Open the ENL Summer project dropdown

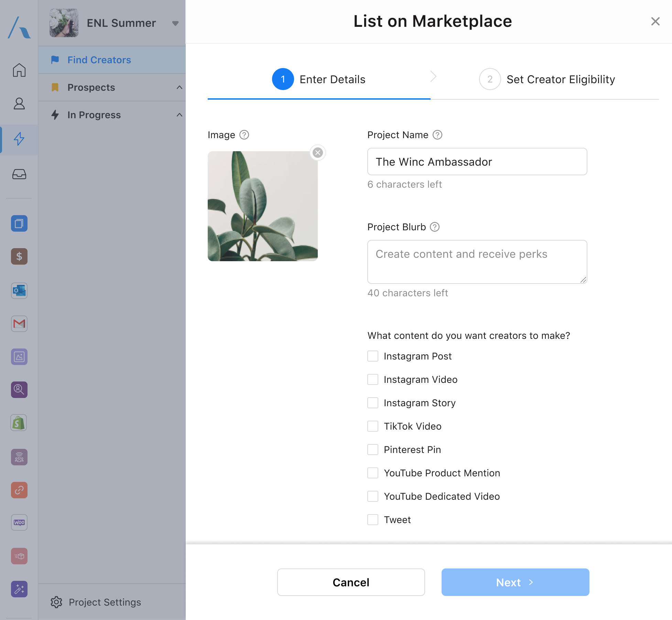pos(175,23)
